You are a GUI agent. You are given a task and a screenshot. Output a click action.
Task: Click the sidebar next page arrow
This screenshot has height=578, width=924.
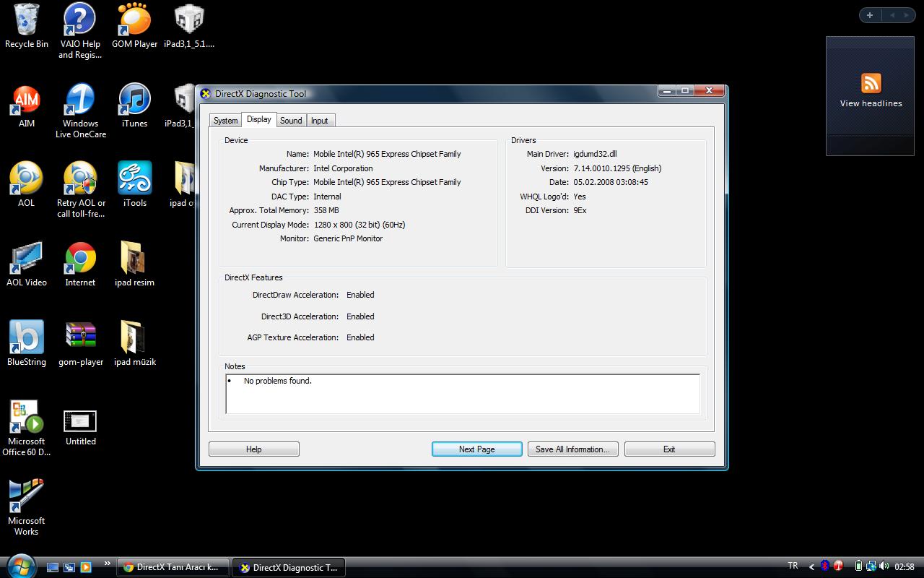907,15
